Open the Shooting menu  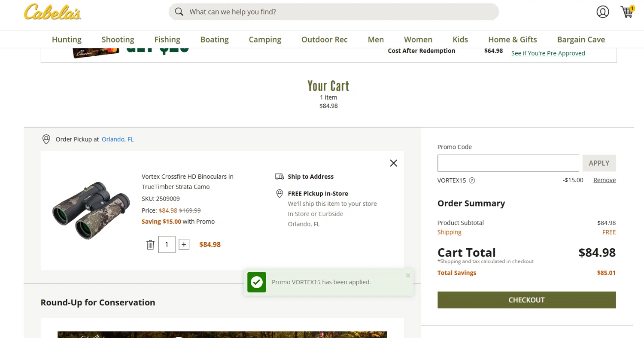point(118,40)
